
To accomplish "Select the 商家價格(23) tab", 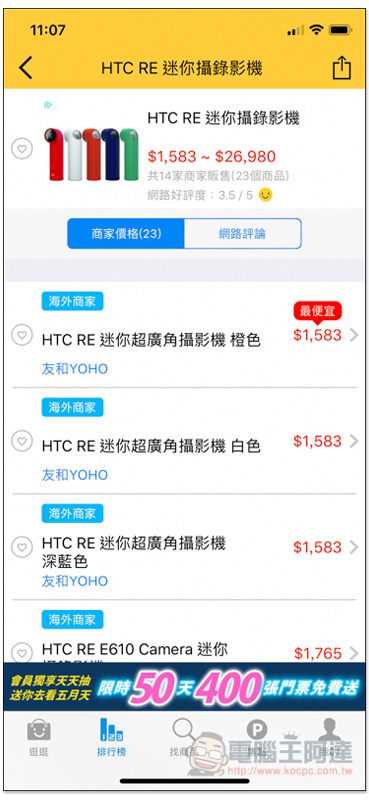I will point(126,234).
